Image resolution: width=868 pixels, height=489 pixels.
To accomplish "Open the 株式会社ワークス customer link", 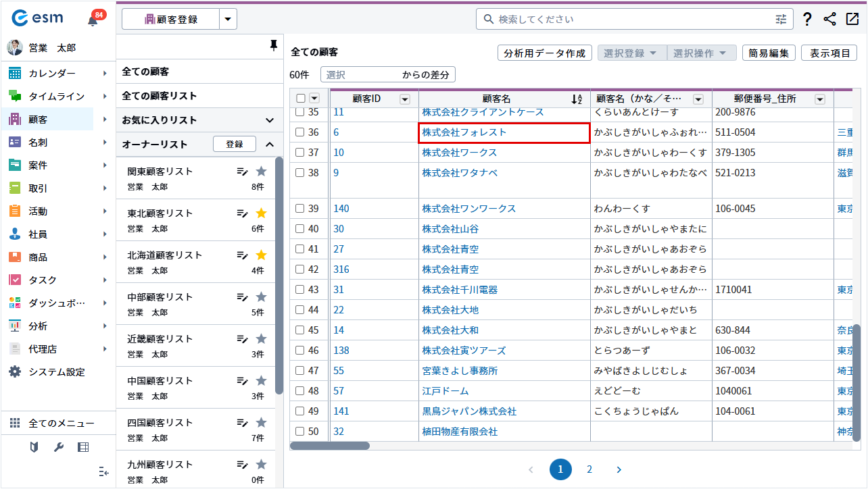I will 459,153.
